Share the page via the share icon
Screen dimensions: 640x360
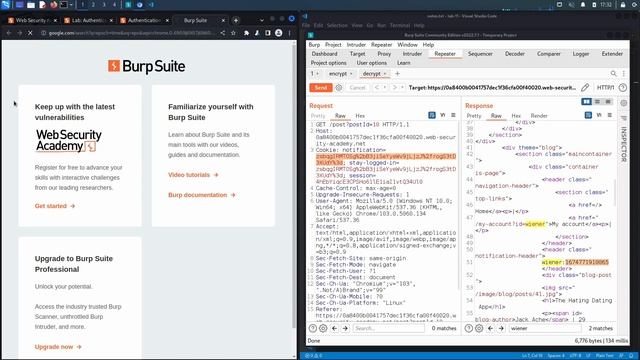222,33
